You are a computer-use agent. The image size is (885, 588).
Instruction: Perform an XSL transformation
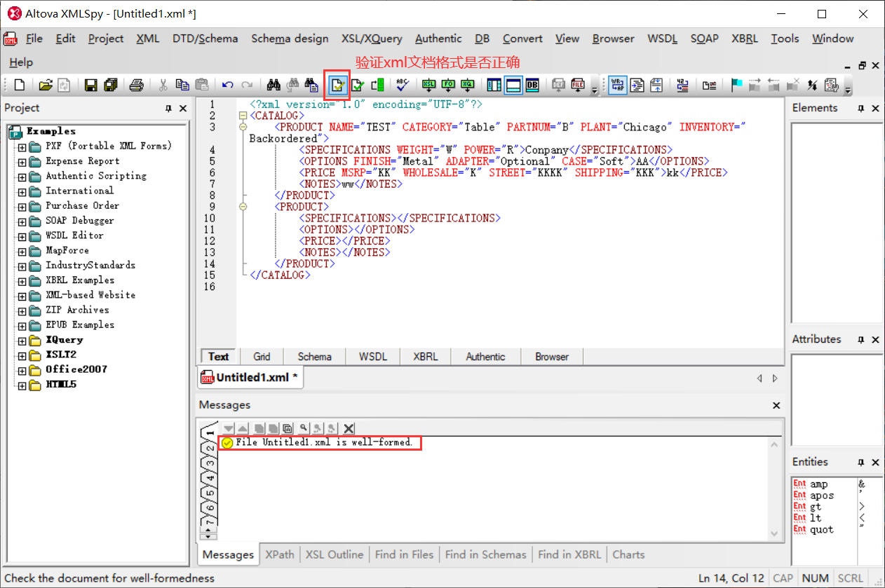(428, 85)
